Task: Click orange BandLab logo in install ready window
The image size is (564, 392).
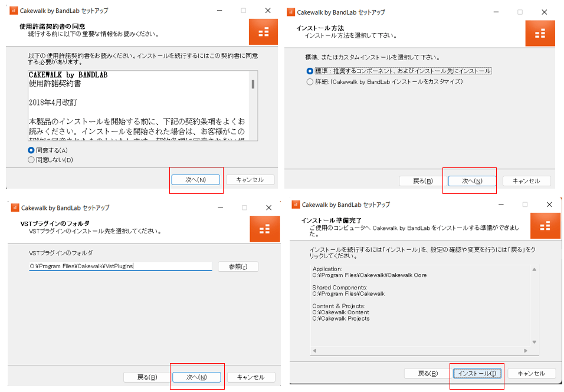Action: pos(545,226)
